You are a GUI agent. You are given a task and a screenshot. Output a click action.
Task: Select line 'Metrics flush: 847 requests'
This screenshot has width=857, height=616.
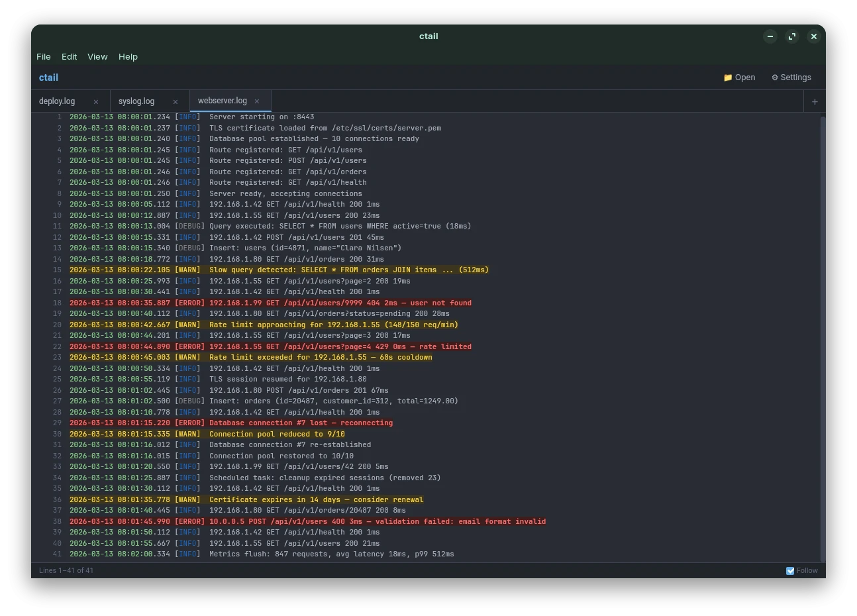coord(425,554)
